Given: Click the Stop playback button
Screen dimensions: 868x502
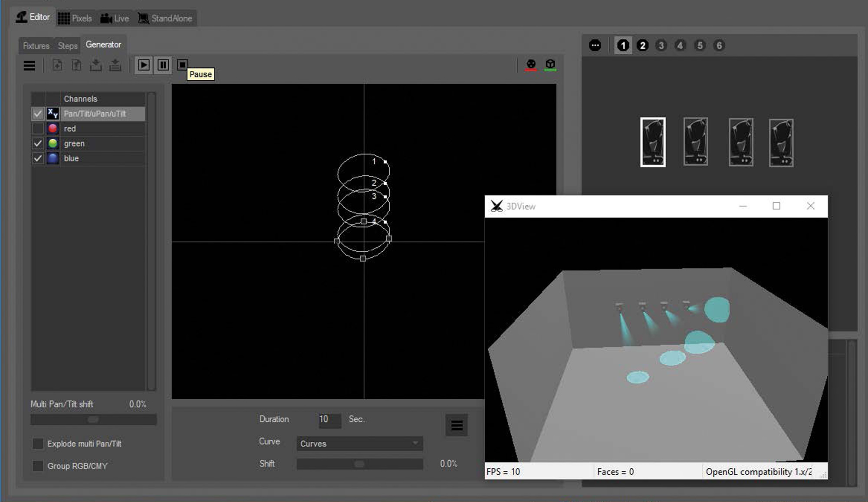Looking at the screenshot, I should pos(182,65).
